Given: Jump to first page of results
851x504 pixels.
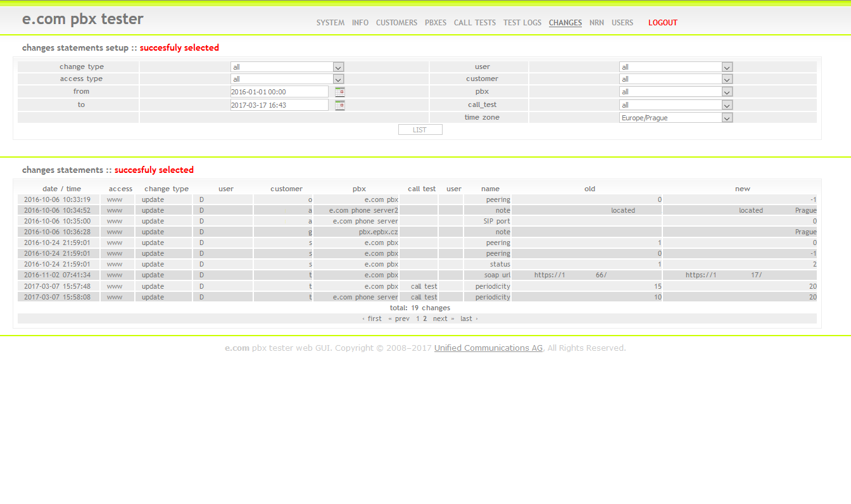Looking at the screenshot, I should click(x=372, y=319).
